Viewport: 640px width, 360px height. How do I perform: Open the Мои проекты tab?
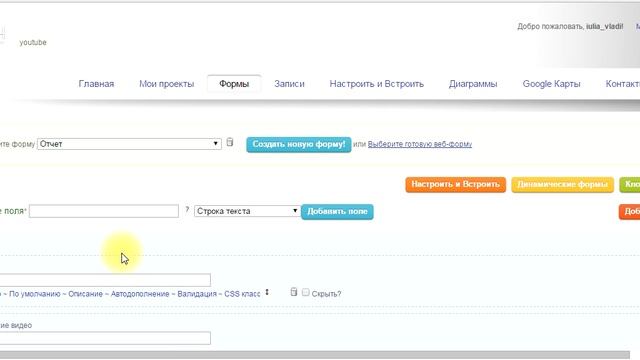tap(167, 84)
